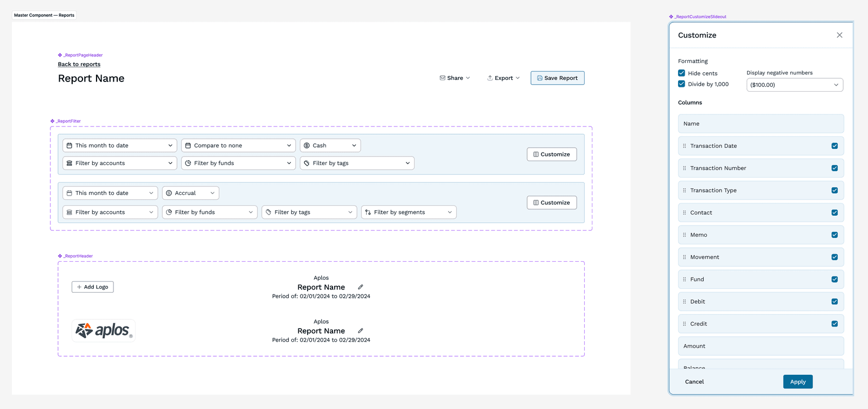The image size is (868, 409).
Task: Open first row This month to date dropdown
Action: pos(119,146)
